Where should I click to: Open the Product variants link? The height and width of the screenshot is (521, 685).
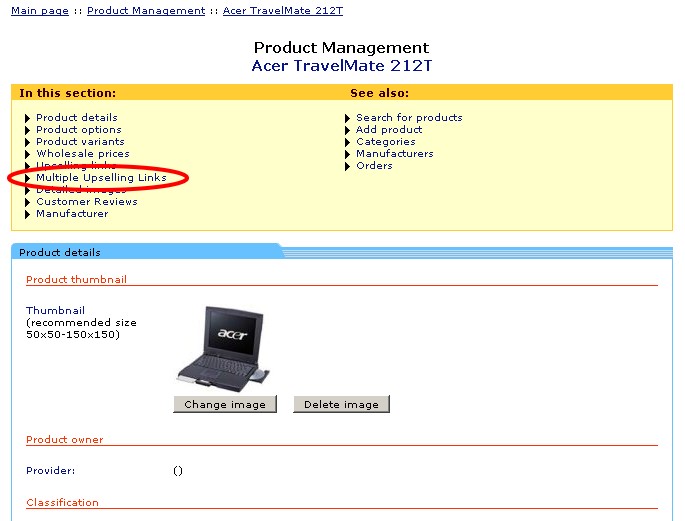(x=80, y=141)
